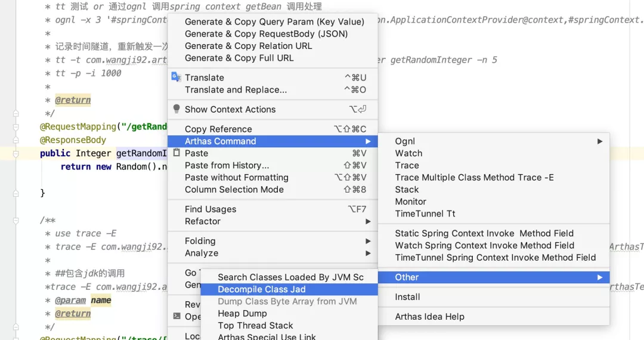Click the lightbulb Show Context Actions icon
Viewport: 644px width, 340px height.
(x=176, y=109)
